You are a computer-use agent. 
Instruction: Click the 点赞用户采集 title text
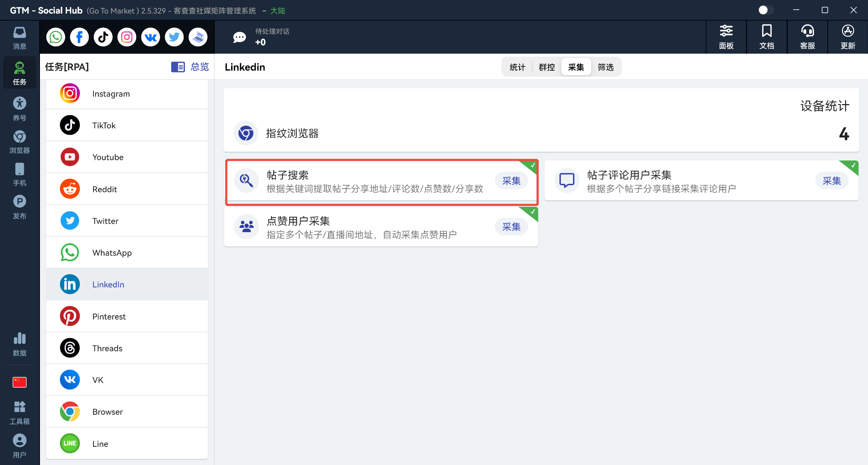pyautogui.click(x=298, y=221)
